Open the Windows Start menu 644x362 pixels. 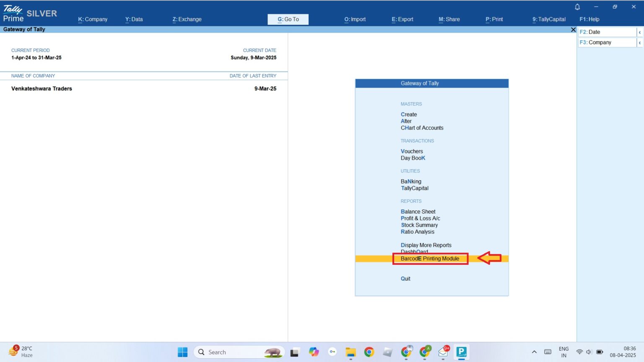(182, 352)
